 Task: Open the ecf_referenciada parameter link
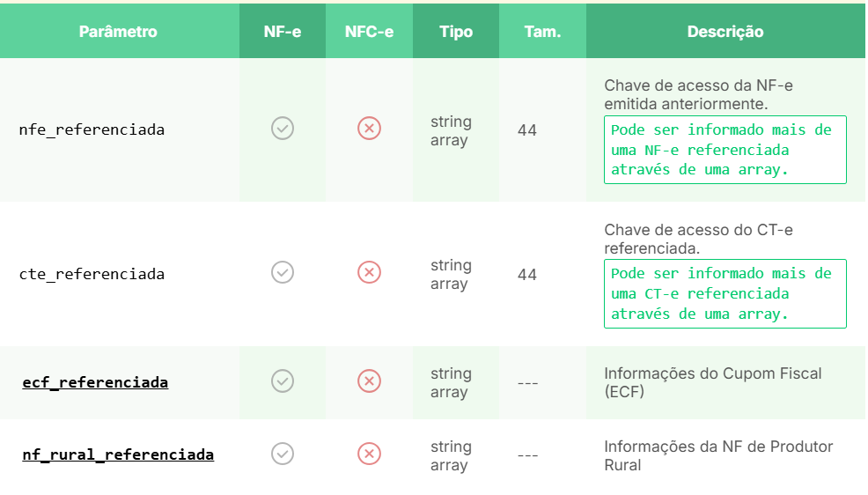tap(95, 382)
